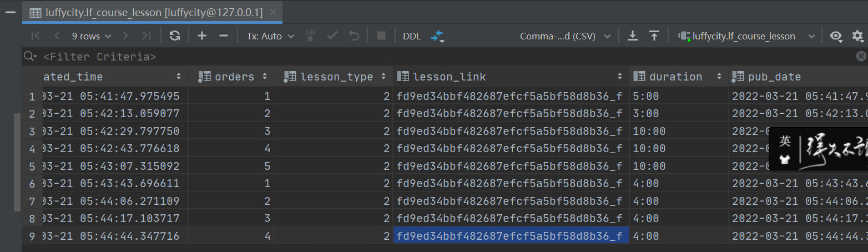Click the lesson_type column header
This screenshot has height=252, width=868.
coord(336,77)
